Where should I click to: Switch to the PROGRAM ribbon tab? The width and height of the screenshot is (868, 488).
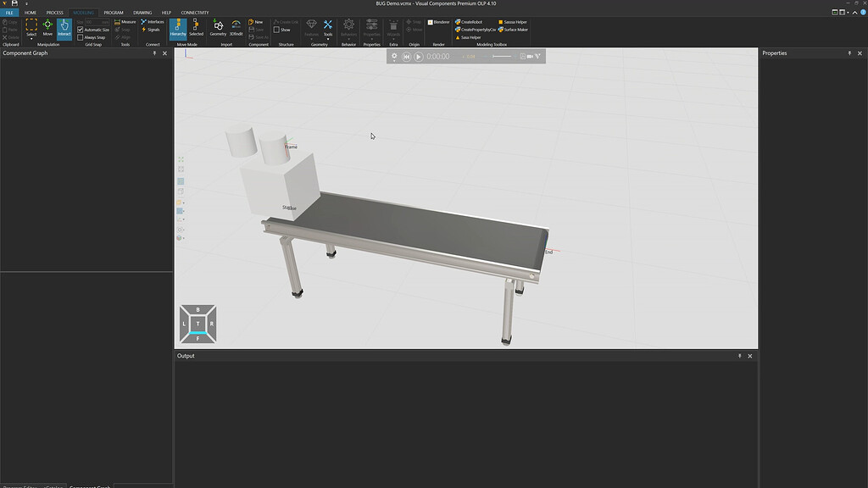coord(113,13)
